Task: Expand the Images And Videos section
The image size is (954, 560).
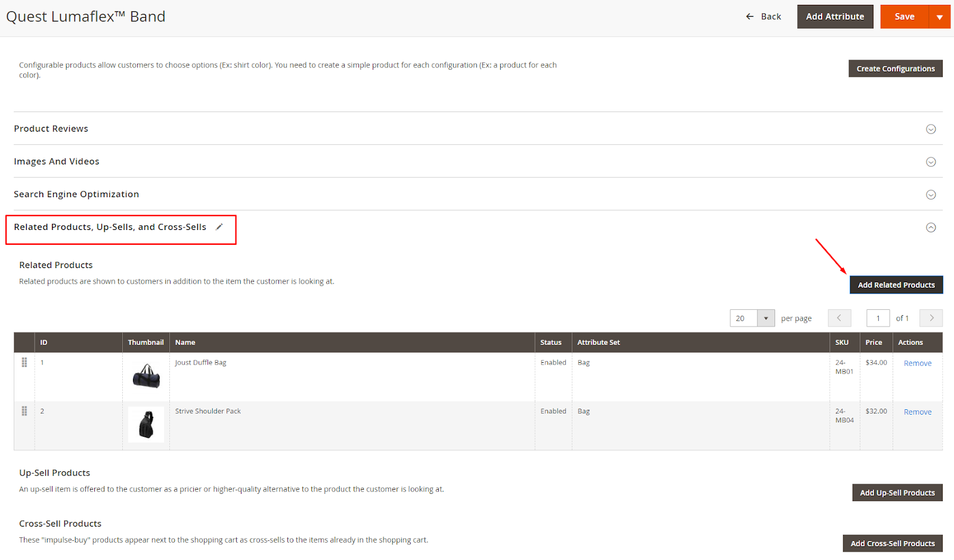Action: pyautogui.click(x=931, y=162)
